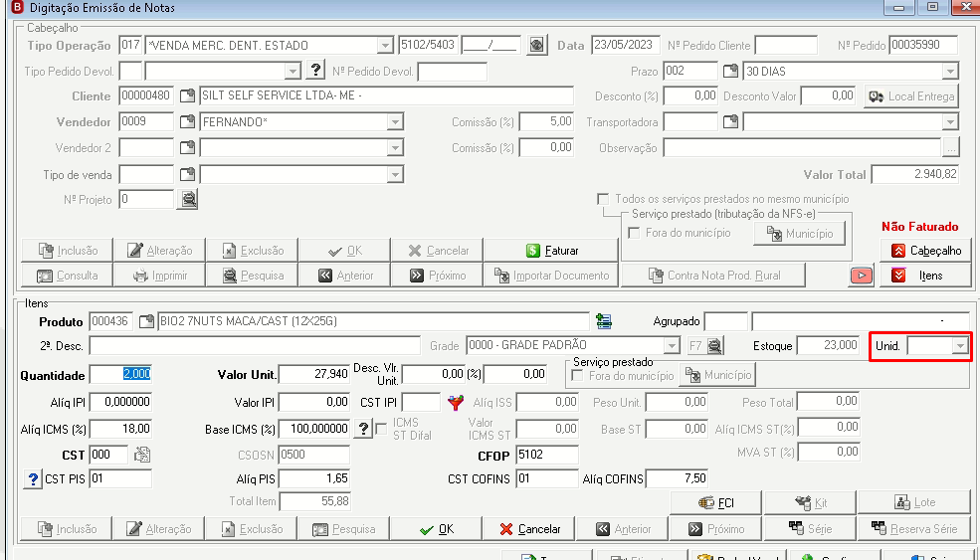Click CFOP field with 5102

(547, 455)
